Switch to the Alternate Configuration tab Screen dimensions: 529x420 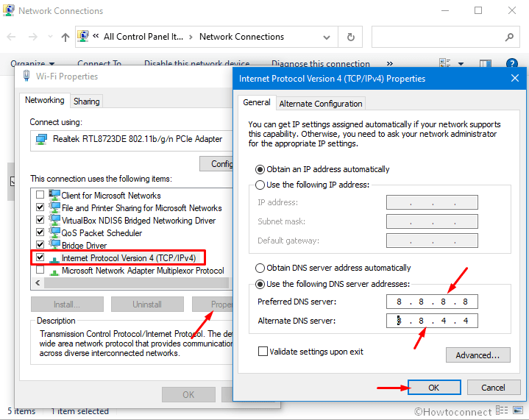[321, 104]
